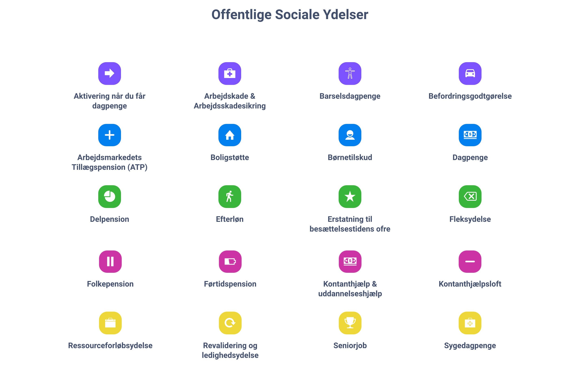Click the car icon for Befordringsgodtgørelse
Image resolution: width=581 pixels, height=392 pixels.
click(x=470, y=74)
